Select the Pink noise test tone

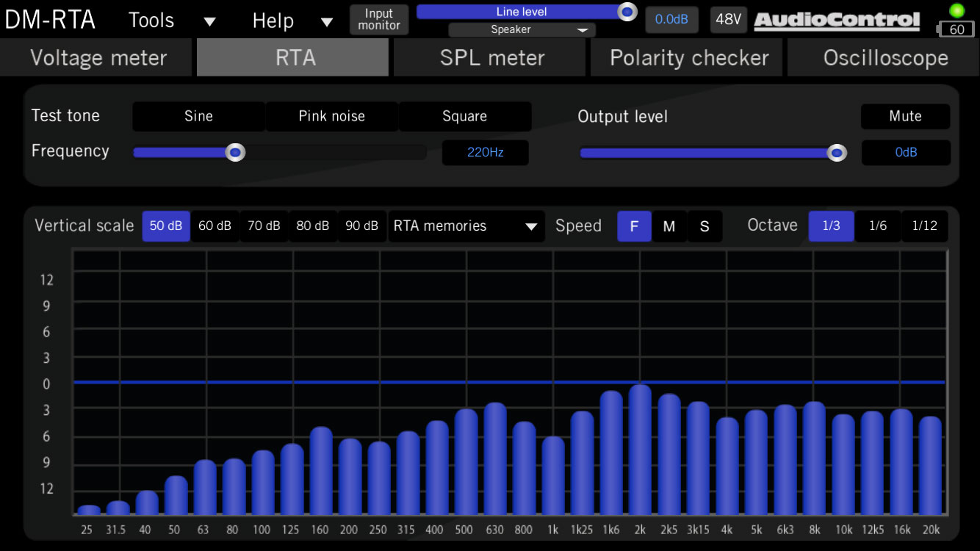[x=332, y=116]
